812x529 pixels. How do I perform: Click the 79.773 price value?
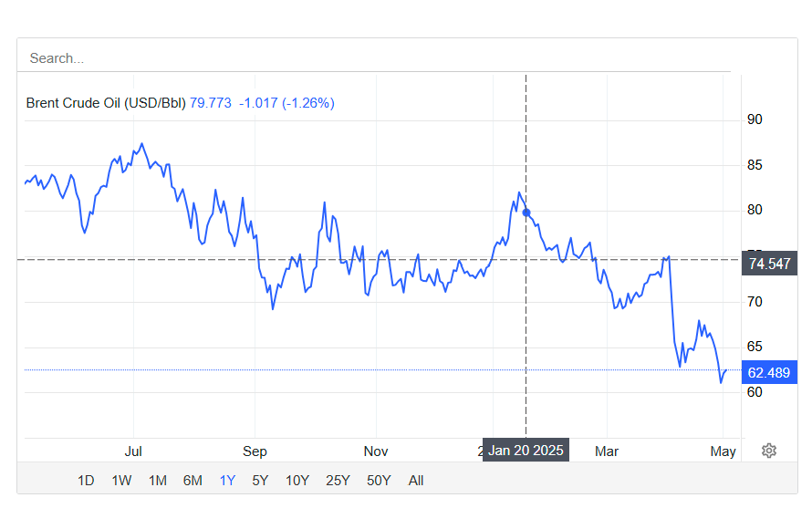210,103
